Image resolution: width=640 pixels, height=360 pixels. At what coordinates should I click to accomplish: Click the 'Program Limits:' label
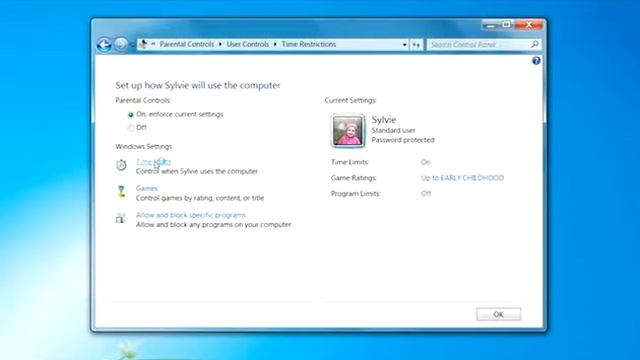pyautogui.click(x=356, y=193)
